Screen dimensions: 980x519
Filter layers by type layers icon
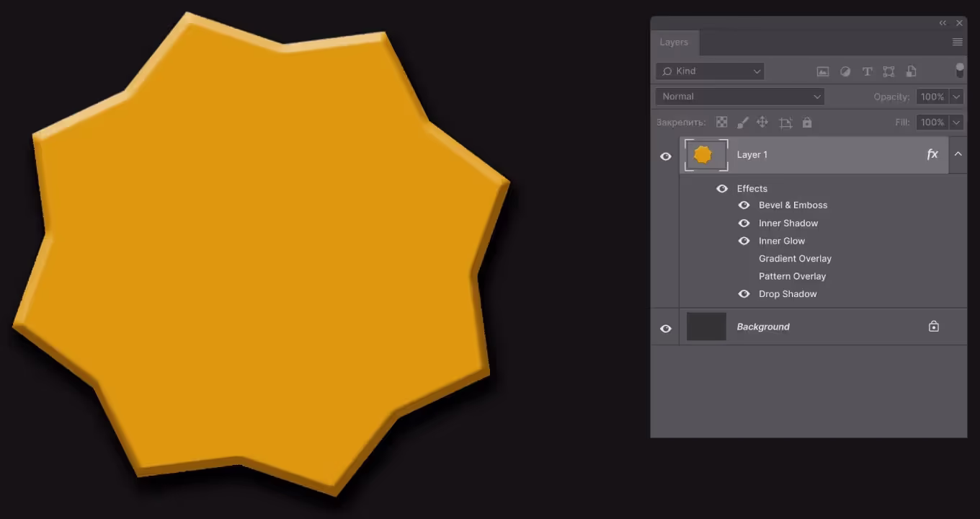coord(867,71)
